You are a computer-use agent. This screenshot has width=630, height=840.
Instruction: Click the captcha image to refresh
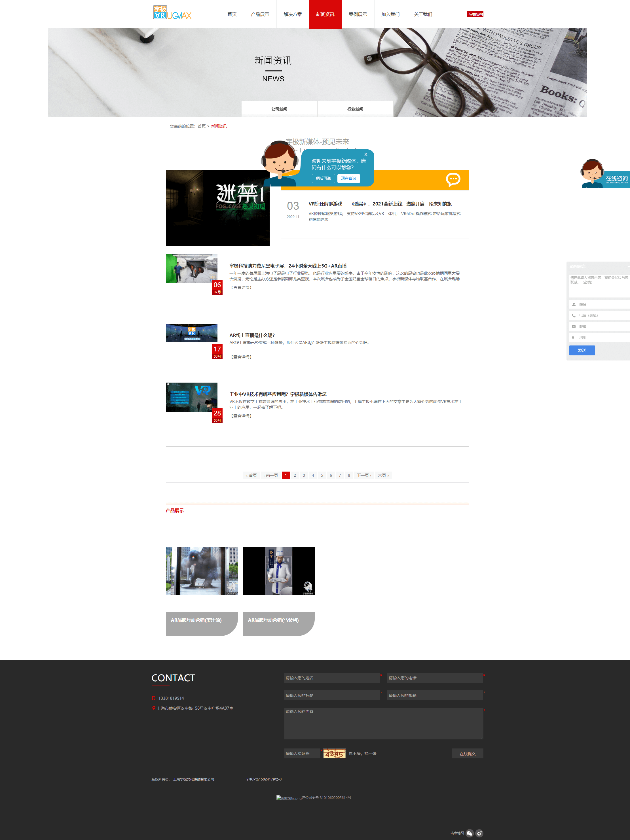[334, 753]
